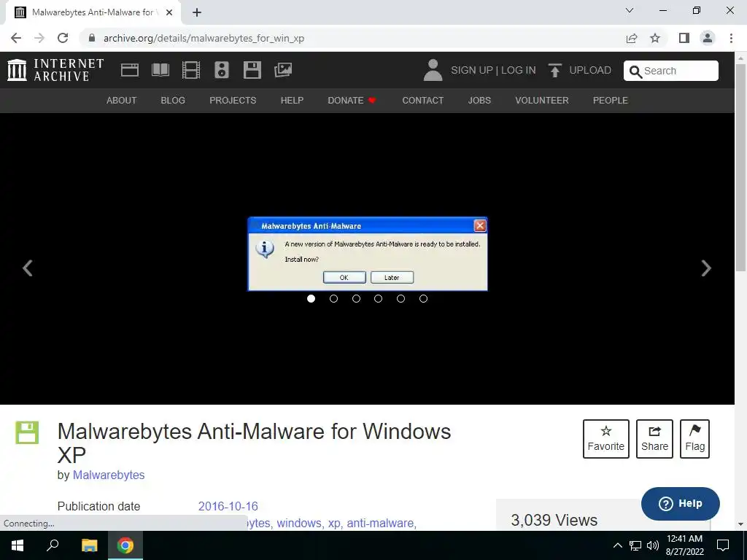The image size is (747, 560).
Task: Open Chrome's three-dot menu
Action: [x=731, y=38]
